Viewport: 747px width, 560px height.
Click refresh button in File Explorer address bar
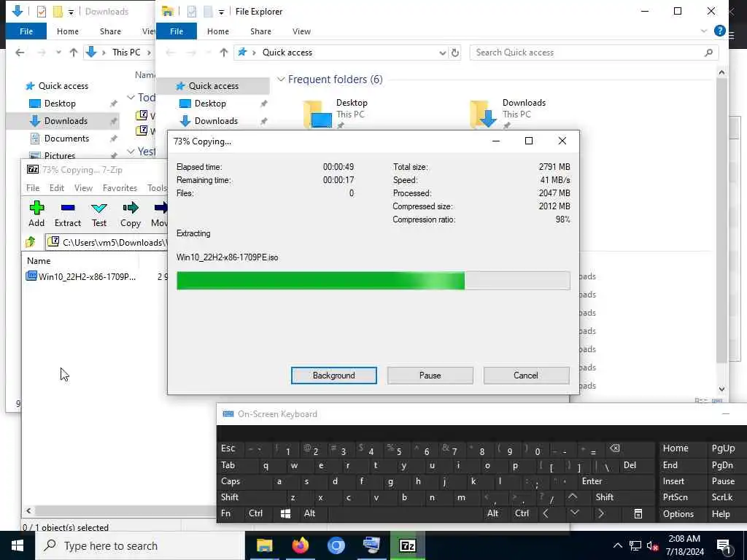coord(455,52)
